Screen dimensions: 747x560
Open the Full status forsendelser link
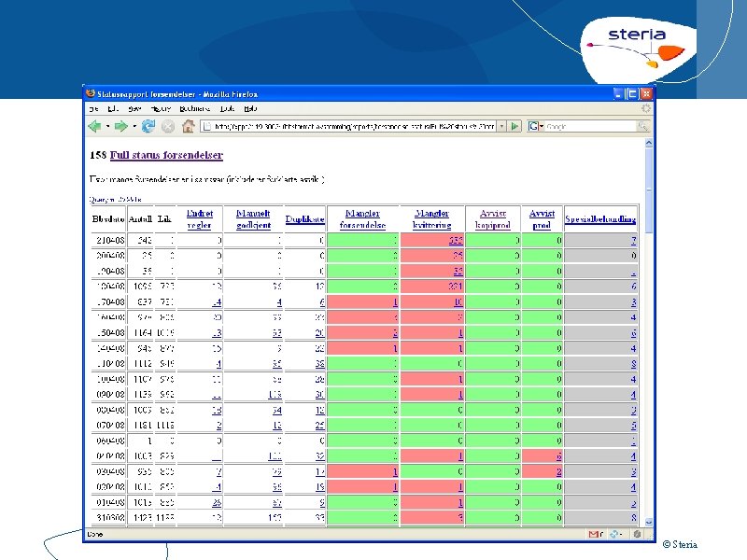pos(166,155)
